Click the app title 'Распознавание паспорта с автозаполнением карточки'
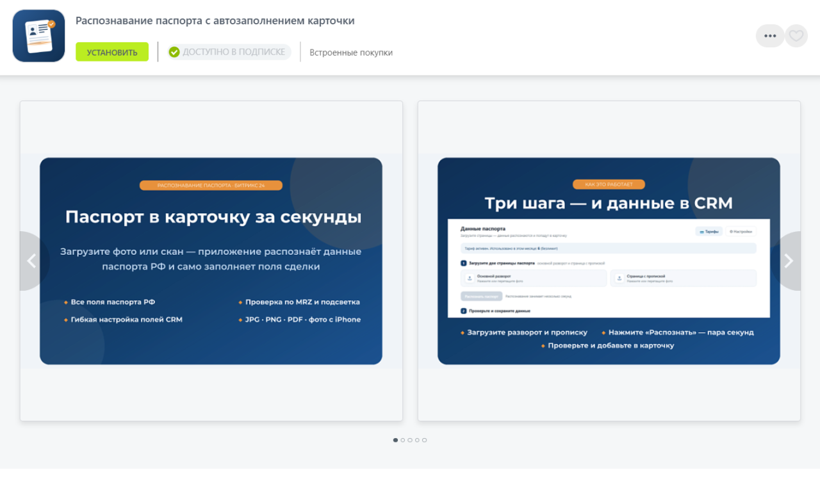Viewport: 820px width, 504px height. click(215, 20)
